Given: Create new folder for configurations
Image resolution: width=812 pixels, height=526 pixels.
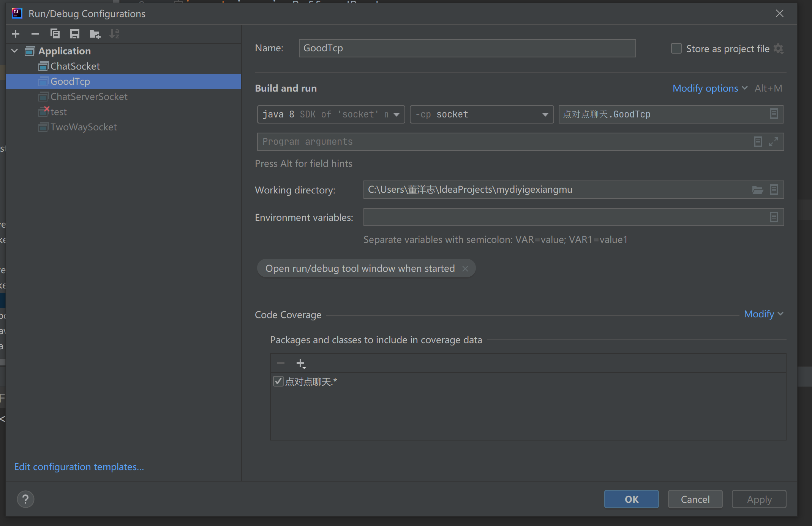Looking at the screenshot, I should tap(95, 34).
